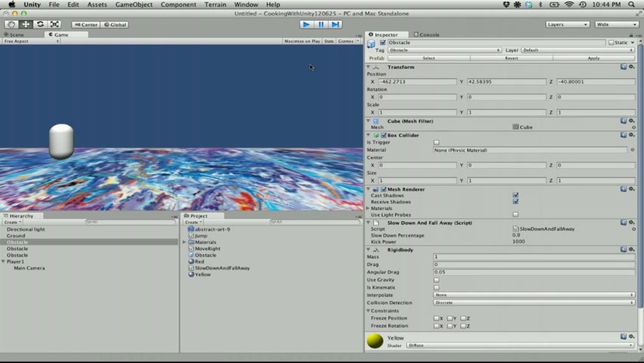Select the Jump script asset
Viewport: 644px width, 363px height.
point(197,235)
